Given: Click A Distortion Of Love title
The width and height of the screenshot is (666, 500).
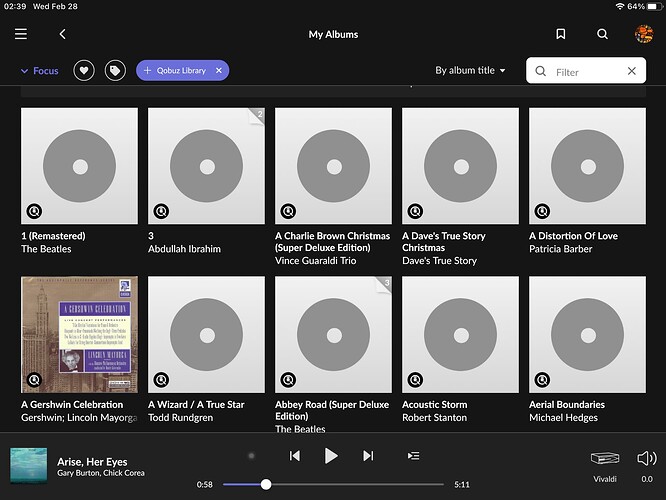Looking at the screenshot, I should 573,236.
